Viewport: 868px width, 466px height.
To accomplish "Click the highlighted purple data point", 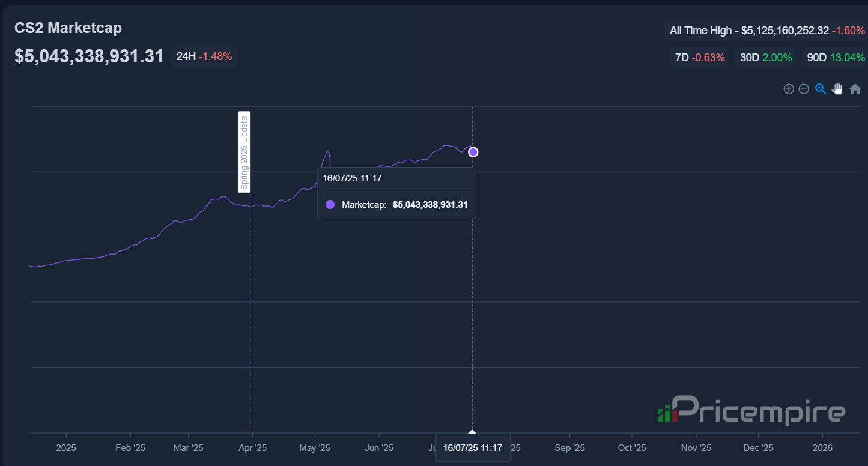I will pyautogui.click(x=473, y=152).
